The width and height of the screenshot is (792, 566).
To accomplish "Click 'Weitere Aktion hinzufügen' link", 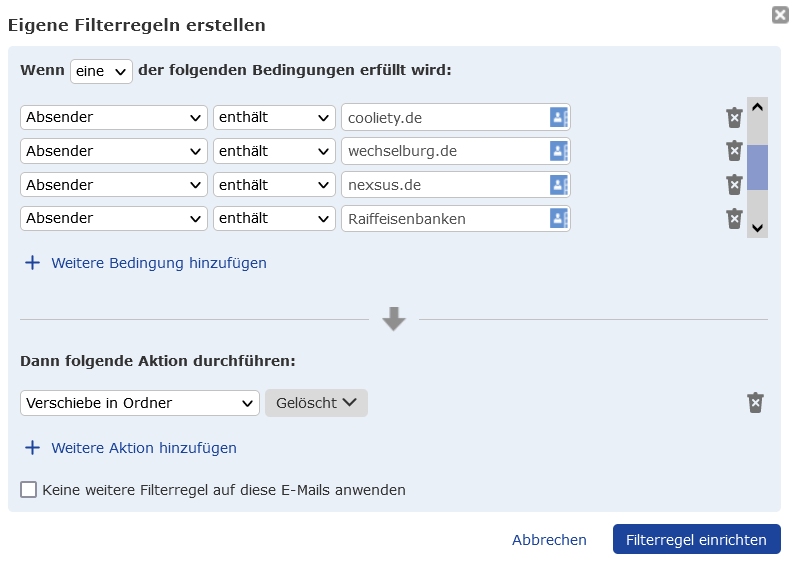I will pyautogui.click(x=143, y=448).
